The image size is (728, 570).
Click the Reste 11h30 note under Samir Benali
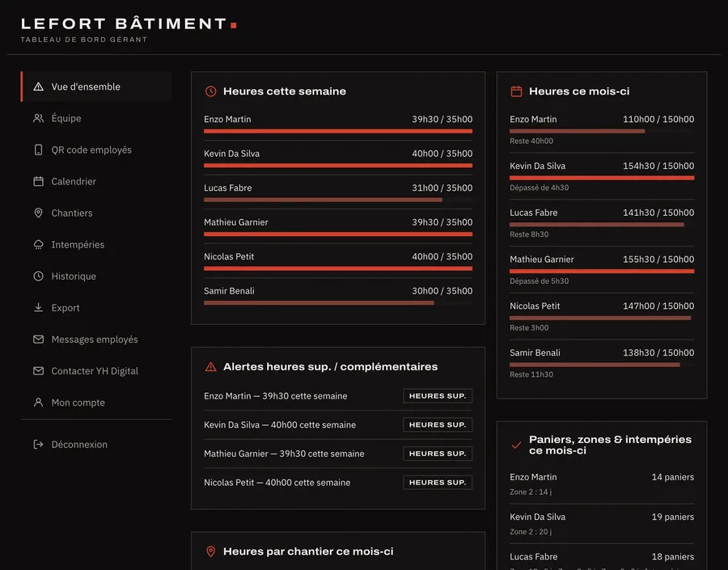click(x=531, y=374)
